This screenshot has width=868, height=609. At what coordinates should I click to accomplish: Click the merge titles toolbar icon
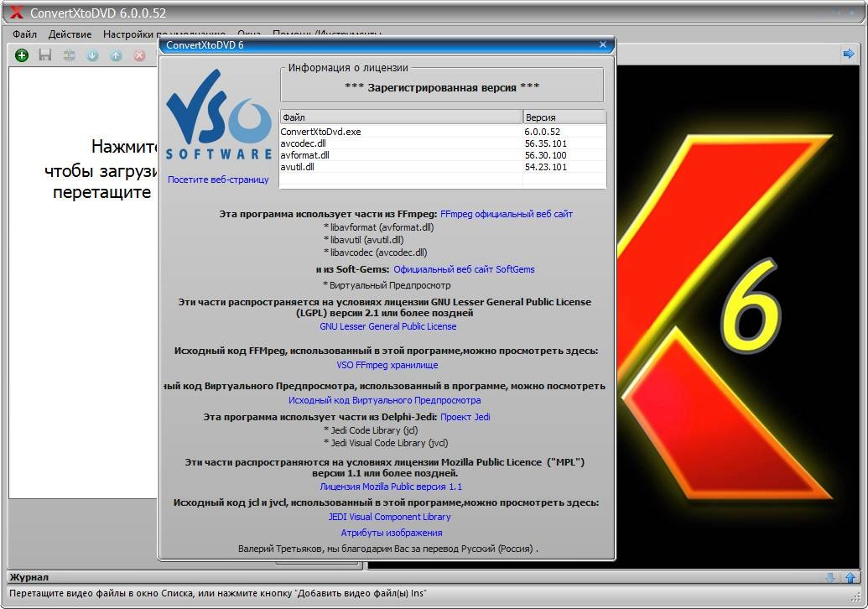coord(70,55)
